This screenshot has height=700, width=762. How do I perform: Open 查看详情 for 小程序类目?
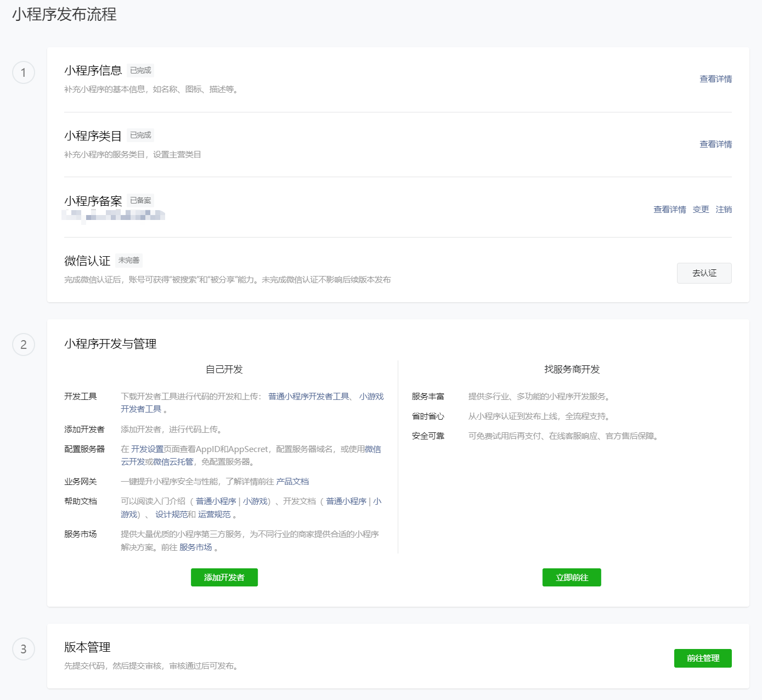(x=715, y=144)
